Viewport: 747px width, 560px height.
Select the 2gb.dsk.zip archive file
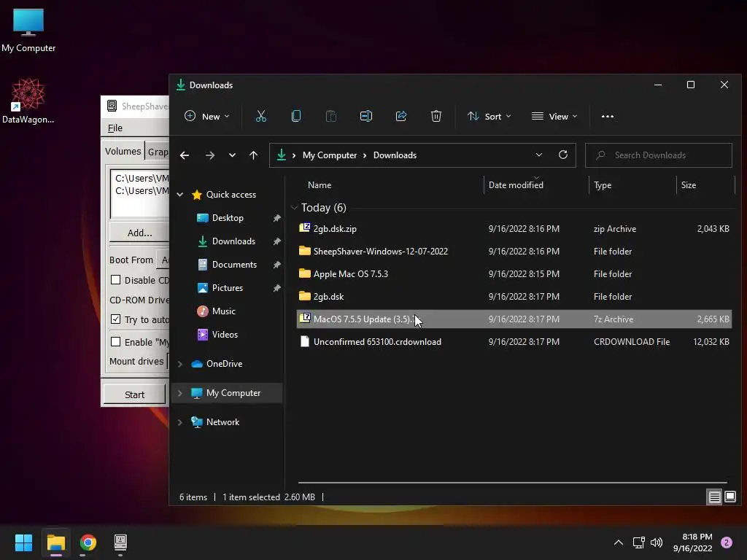514,228
